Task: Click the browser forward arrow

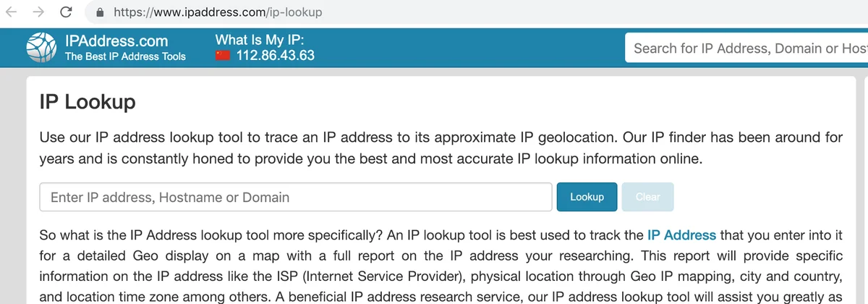Action: coord(39,12)
